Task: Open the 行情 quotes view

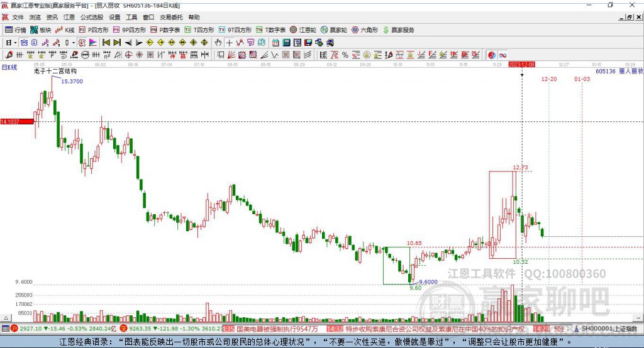Action: tap(16, 30)
